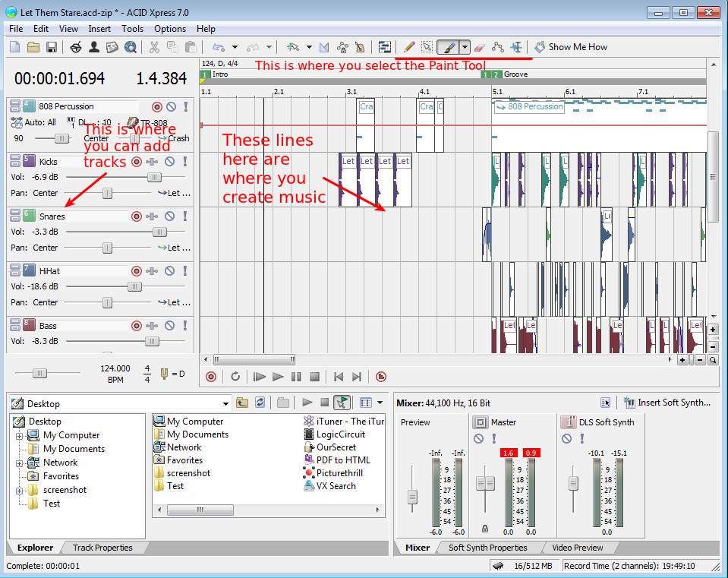This screenshot has width=728, height=578.
Task: Click the metronome icon in toolbar
Action: click(x=360, y=47)
